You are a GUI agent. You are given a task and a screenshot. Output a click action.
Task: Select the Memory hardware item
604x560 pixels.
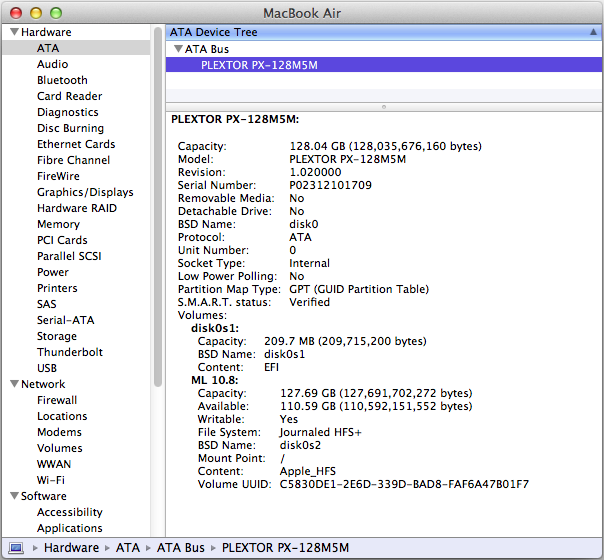(58, 224)
